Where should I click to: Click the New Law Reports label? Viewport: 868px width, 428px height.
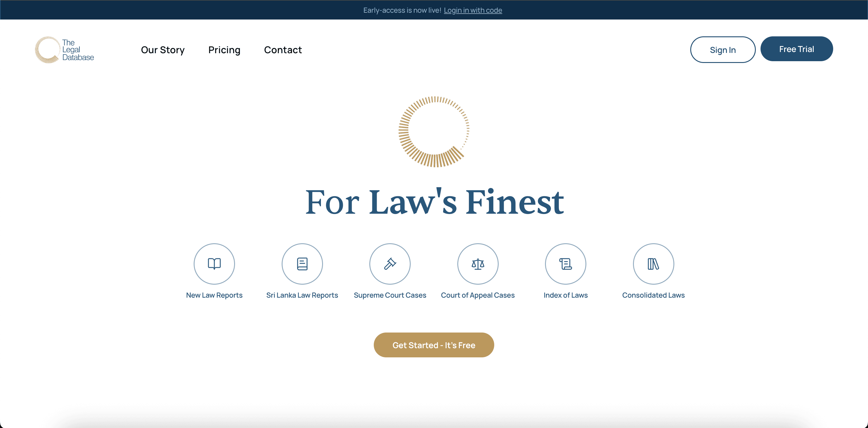tap(214, 295)
